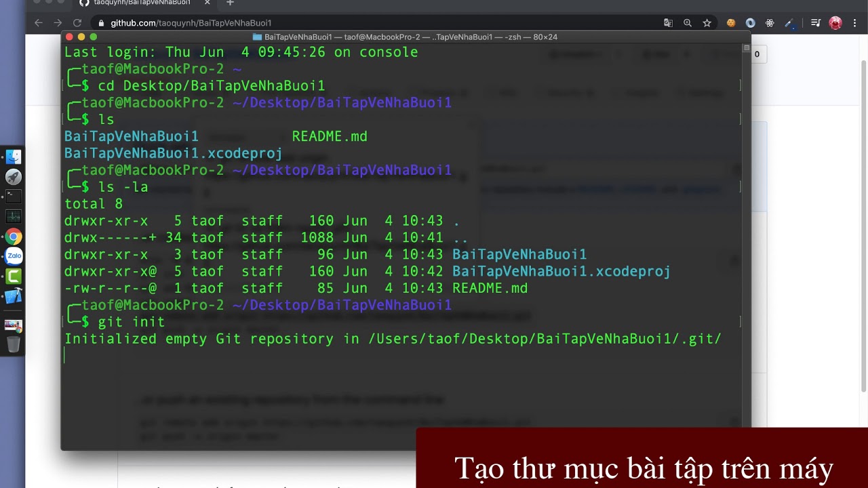Click the 'cd Desktop/BaiTapVeNhaBuoi1' command
Viewport: 868px width, 488px height.
[212, 86]
